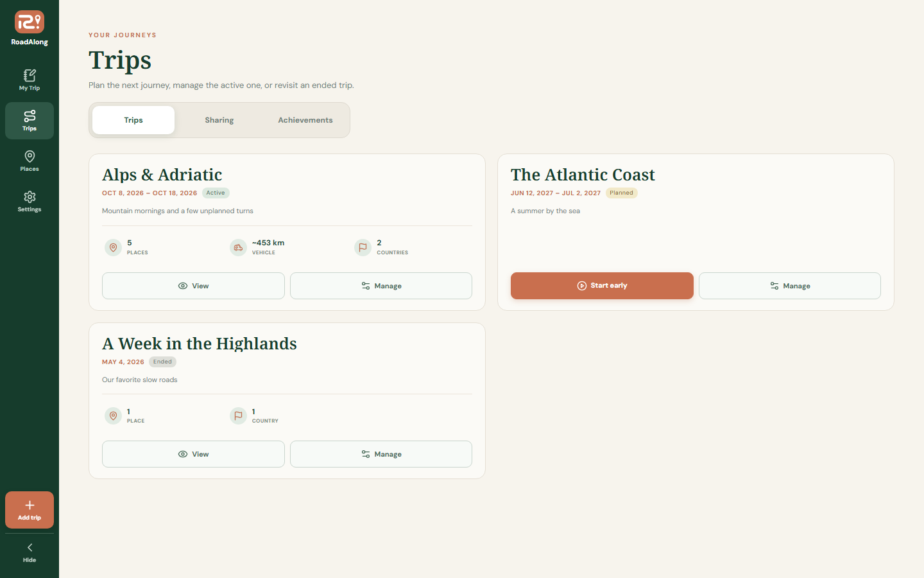Click the flag icon beside 1 Country
924x578 pixels.
(x=238, y=416)
